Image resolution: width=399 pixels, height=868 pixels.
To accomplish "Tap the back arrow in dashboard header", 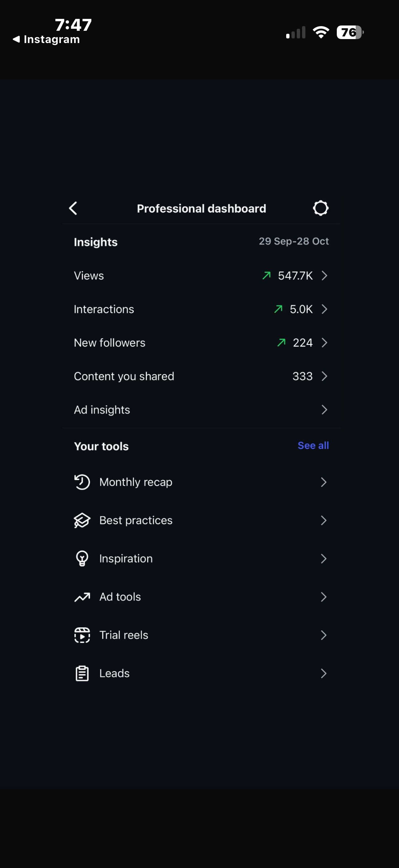I will [x=73, y=208].
